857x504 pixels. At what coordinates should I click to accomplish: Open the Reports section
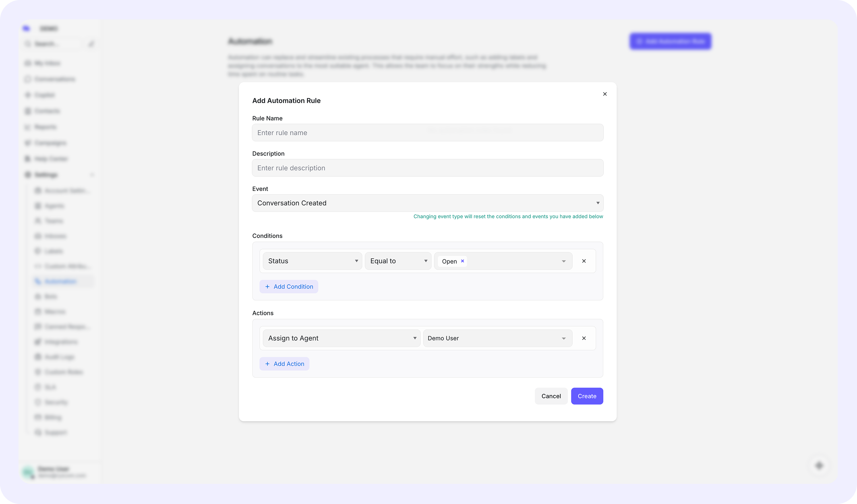coord(45,127)
